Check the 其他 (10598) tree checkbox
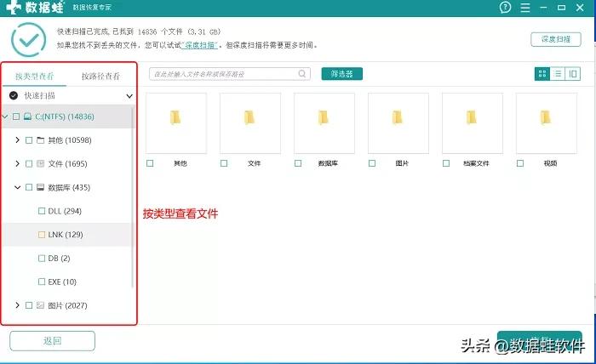The image size is (596, 364). pos(29,140)
